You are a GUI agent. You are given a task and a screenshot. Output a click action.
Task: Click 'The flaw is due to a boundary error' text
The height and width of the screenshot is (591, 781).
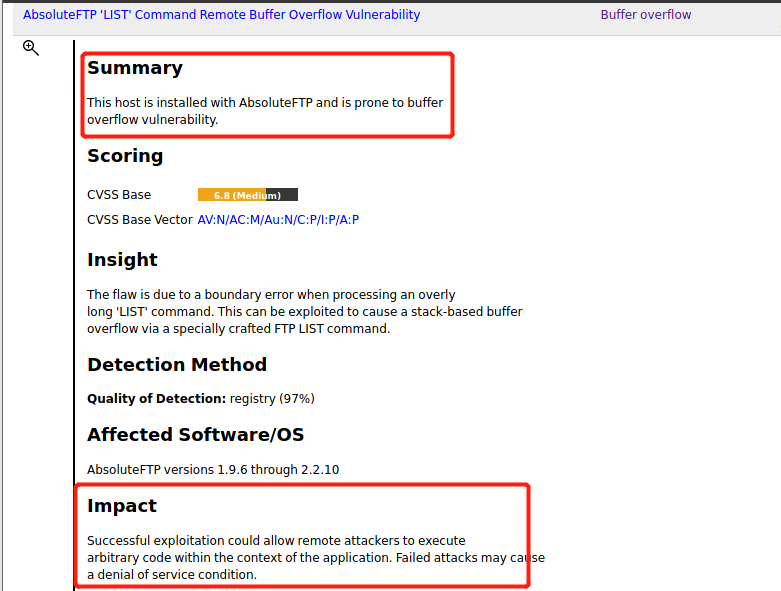coord(271,295)
